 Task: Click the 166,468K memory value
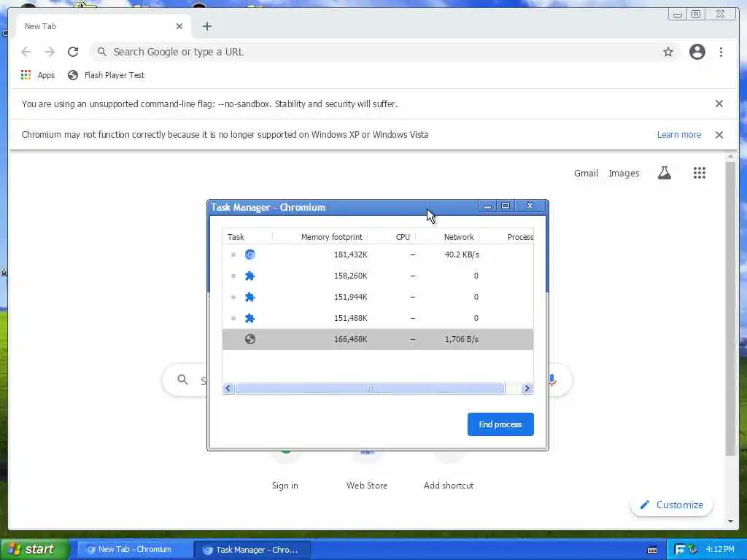tap(351, 339)
